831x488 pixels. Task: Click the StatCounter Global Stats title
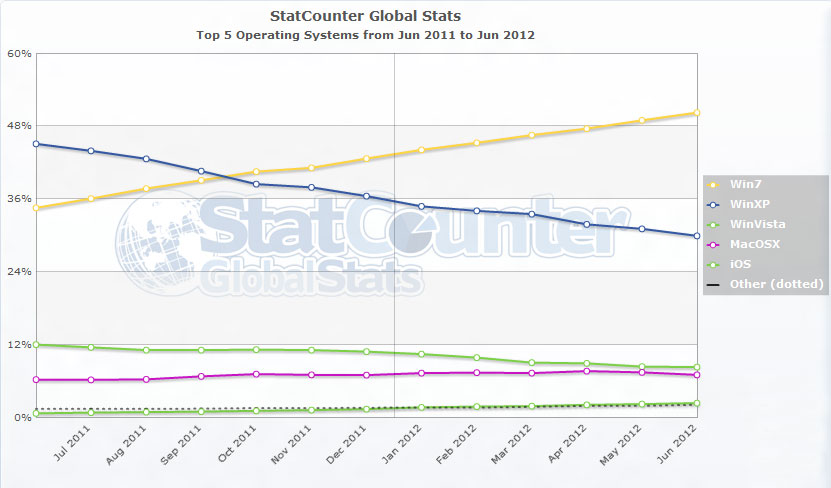coord(366,16)
